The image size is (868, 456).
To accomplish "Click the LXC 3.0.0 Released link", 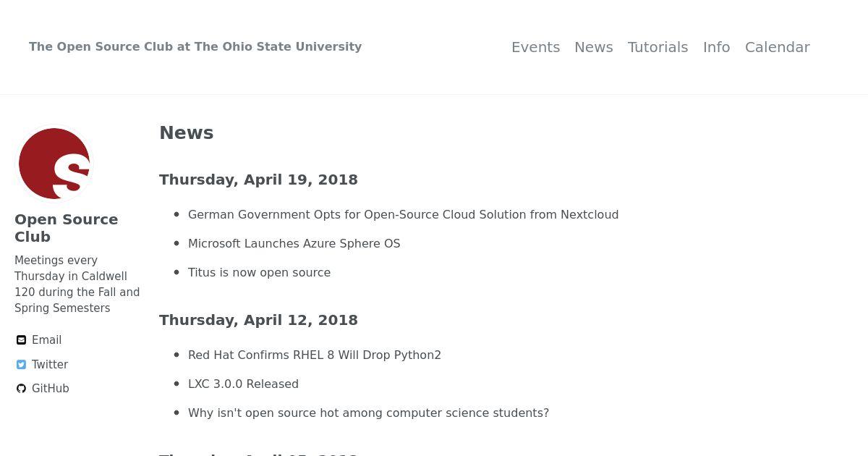I will coord(243,384).
